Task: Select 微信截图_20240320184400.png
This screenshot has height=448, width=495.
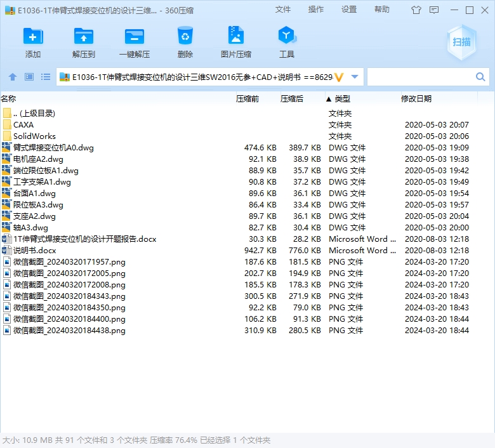Action: click(x=69, y=319)
